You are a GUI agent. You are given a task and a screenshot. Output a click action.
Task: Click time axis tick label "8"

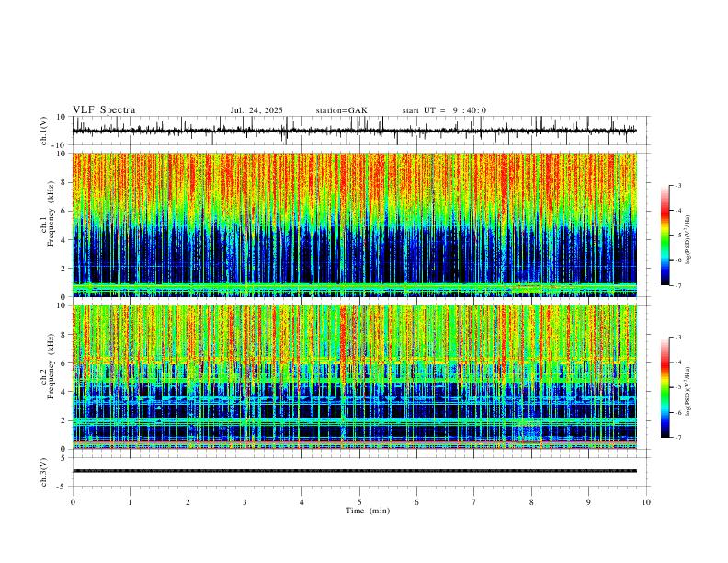531,502
